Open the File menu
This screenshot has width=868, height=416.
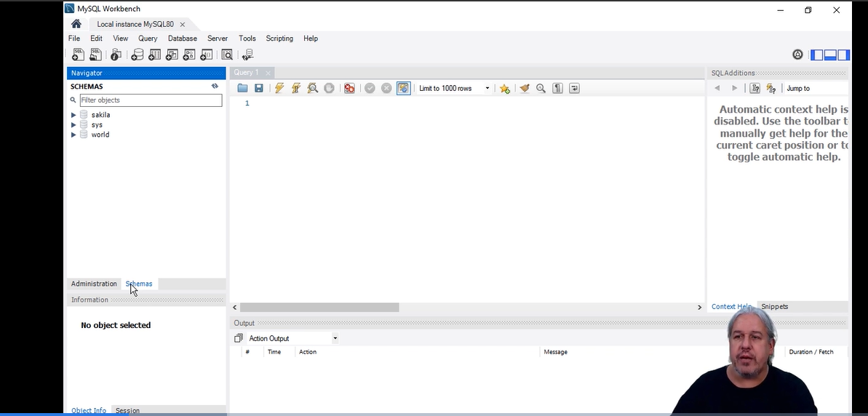[x=74, y=38]
